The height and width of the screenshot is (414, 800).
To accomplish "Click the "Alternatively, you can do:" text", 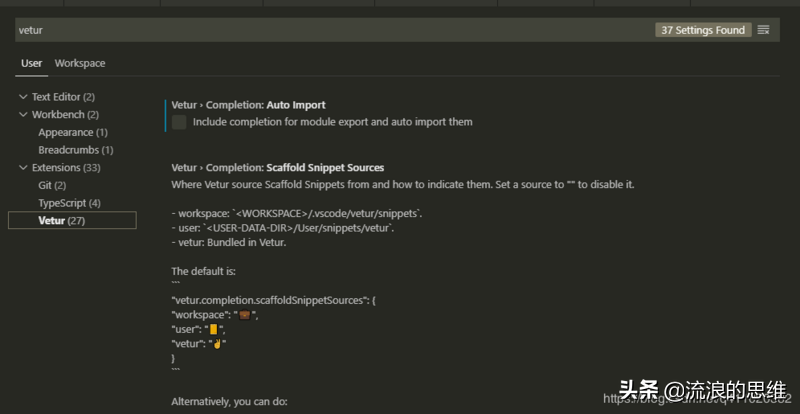I will click(x=230, y=402).
